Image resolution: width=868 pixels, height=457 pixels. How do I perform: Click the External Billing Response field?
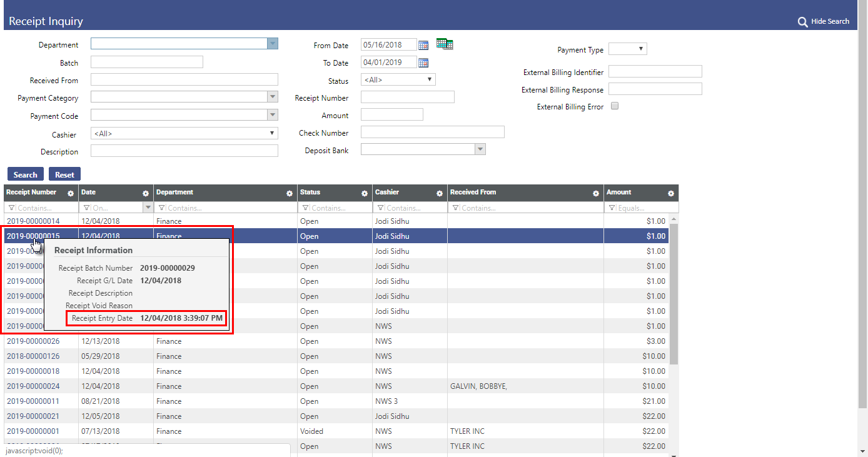[x=655, y=89]
